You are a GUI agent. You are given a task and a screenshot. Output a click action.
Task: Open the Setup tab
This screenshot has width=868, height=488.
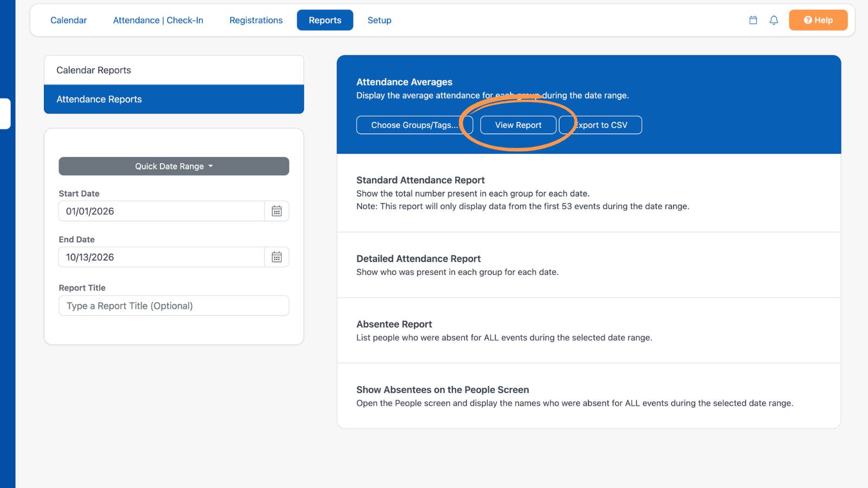(x=379, y=20)
